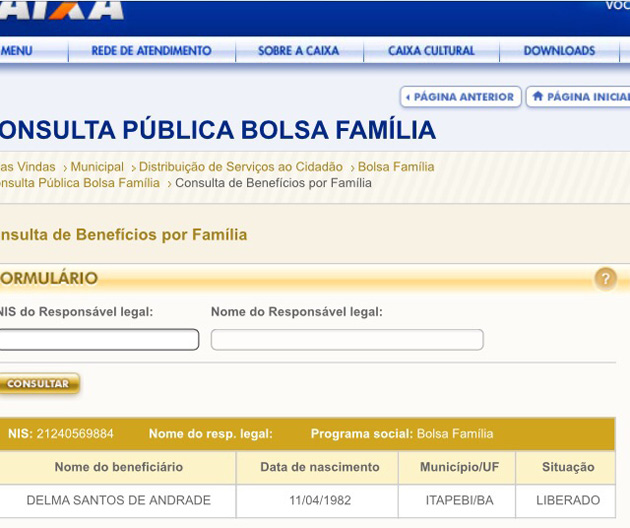Click the LIBERADO status cell
Screen dimensions: 630x528
[x=567, y=500]
